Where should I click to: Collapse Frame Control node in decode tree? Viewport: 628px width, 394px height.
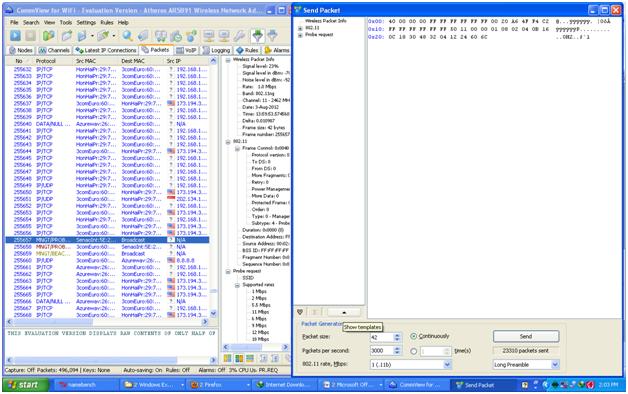coord(237,149)
